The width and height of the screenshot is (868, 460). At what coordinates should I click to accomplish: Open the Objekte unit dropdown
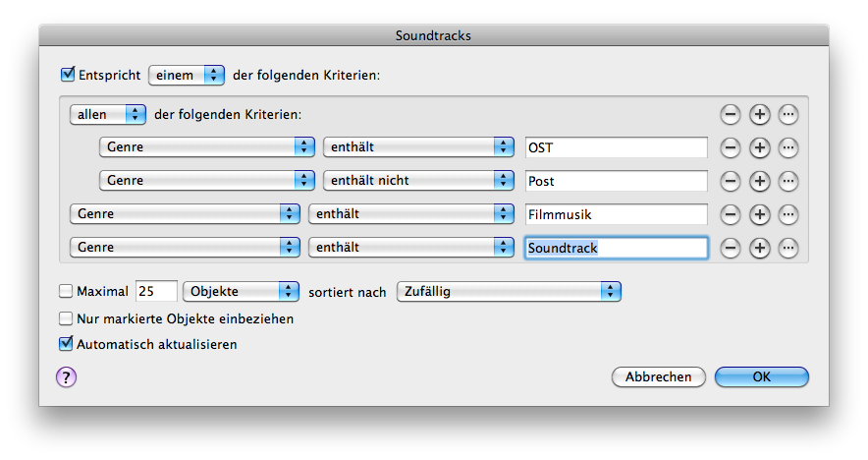click(x=241, y=291)
